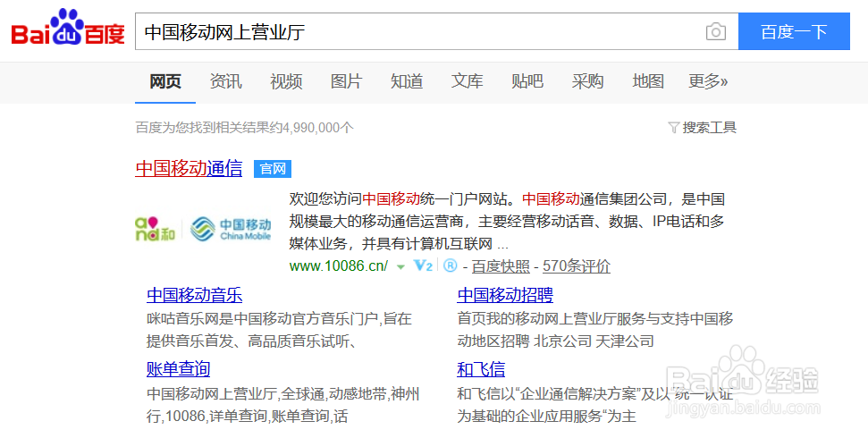This screenshot has width=868, height=438.
Task: Open 搜索工具 options
Action: [x=709, y=128]
